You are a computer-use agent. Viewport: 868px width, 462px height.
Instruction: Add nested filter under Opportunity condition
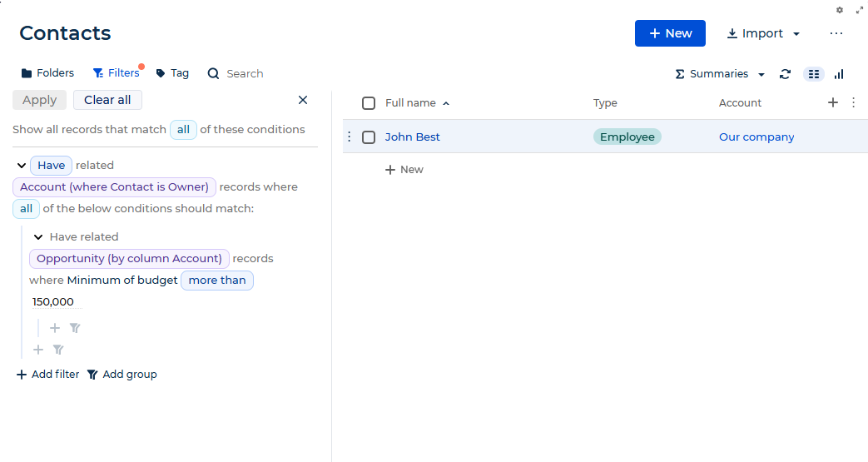[x=55, y=328]
